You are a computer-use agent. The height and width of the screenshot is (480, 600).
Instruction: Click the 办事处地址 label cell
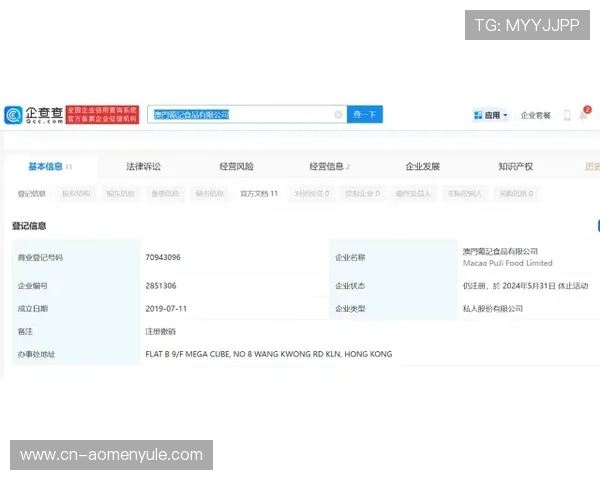pyautogui.click(x=76, y=354)
